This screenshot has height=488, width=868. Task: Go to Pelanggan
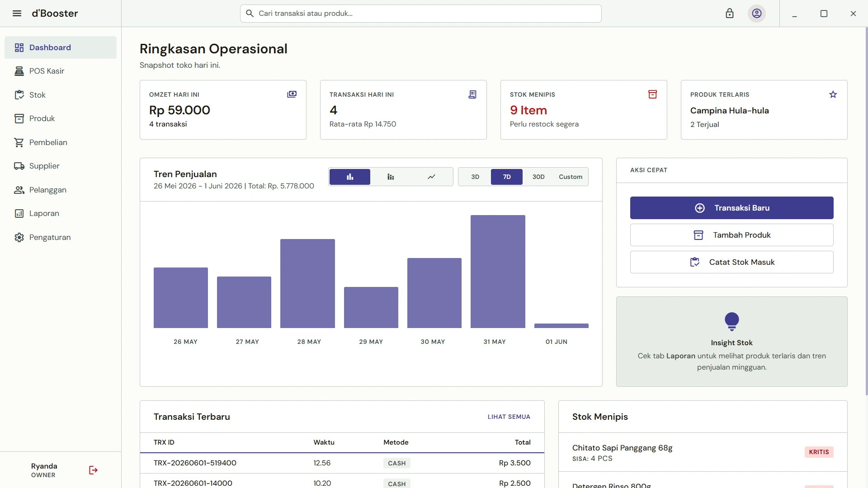[61, 190]
